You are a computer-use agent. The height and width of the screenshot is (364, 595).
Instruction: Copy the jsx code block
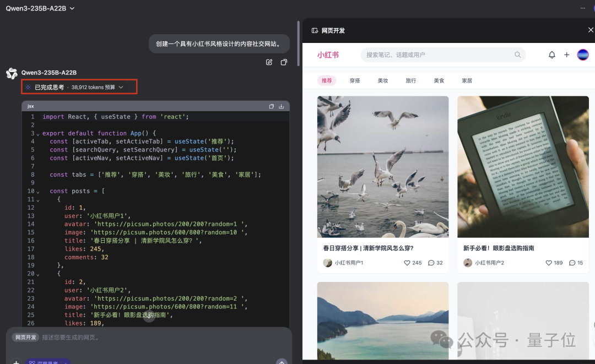pos(271,106)
